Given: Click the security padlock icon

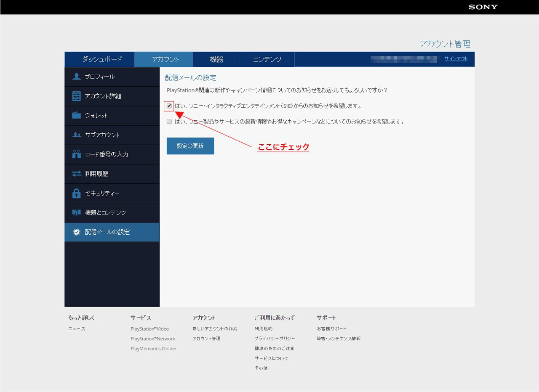Looking at the screenshot, I should click(x=76, y=193).
